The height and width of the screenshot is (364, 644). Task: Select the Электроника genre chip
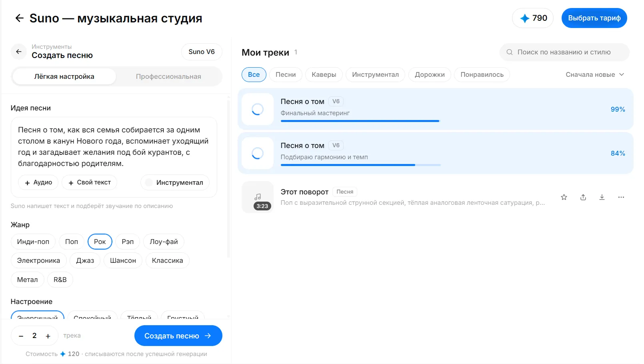point(38,260)
